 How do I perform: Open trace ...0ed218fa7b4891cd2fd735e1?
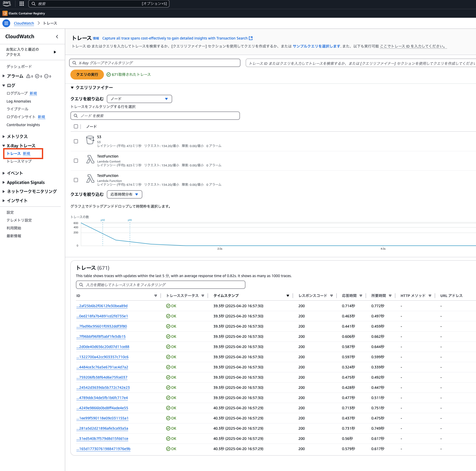coord(102,316)
